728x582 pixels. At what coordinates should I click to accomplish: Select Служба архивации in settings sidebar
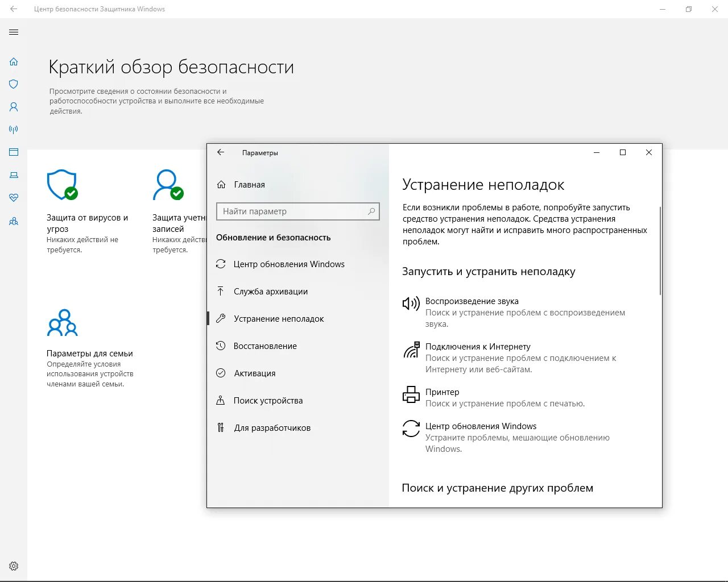pos(298,292)
